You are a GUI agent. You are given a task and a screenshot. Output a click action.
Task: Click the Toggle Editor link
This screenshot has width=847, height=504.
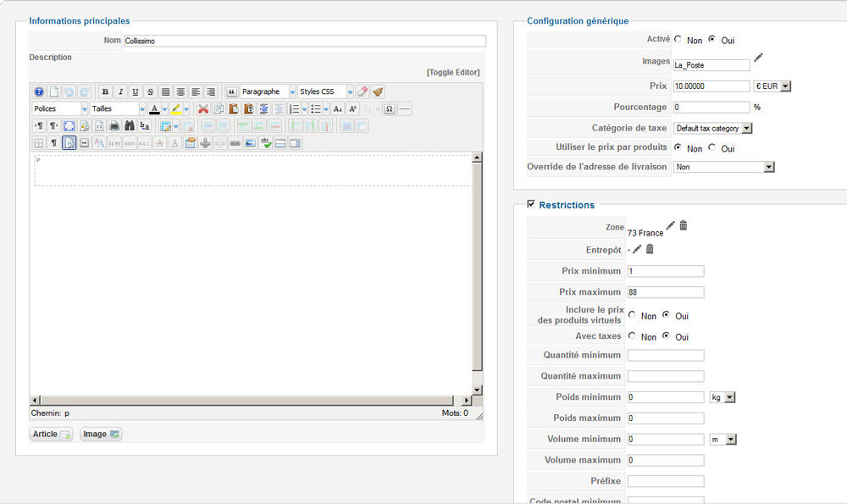point(453,72)
